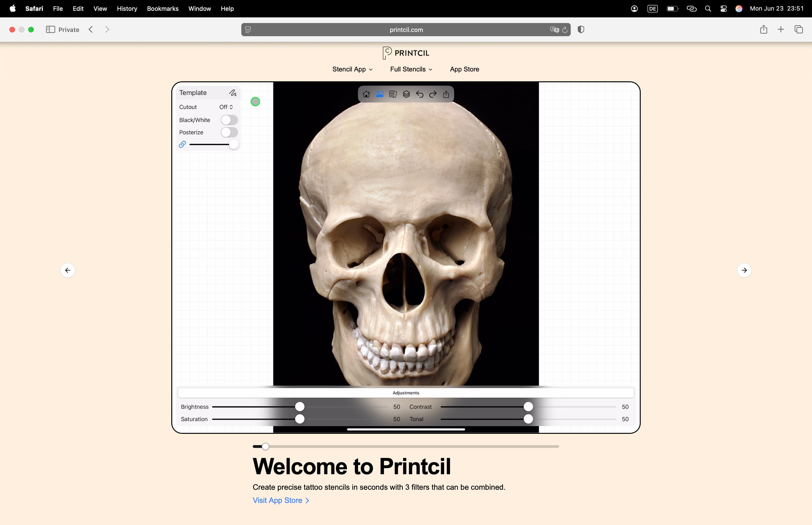Click the printcil.com address bar
This screenshot has height=525, width=812.
406,30
